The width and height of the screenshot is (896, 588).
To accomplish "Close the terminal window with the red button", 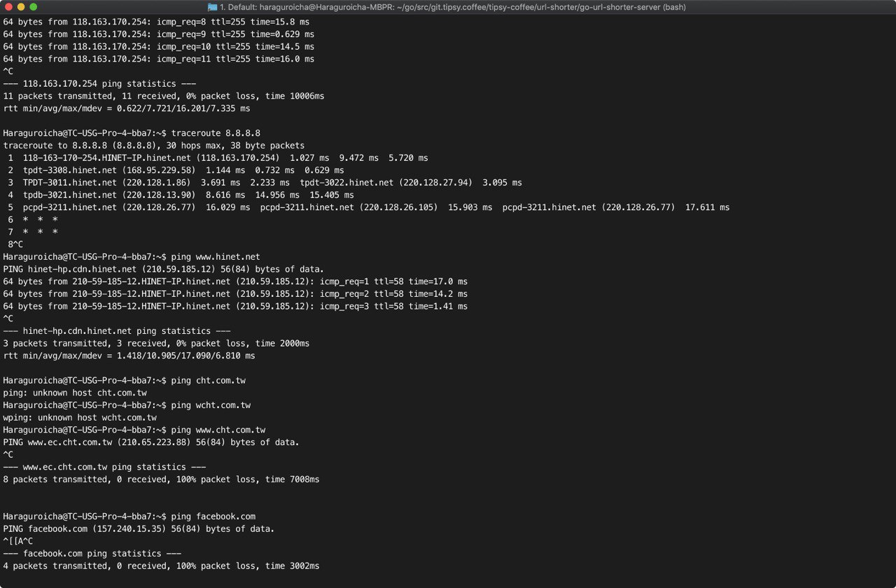I will click(8, 7).
